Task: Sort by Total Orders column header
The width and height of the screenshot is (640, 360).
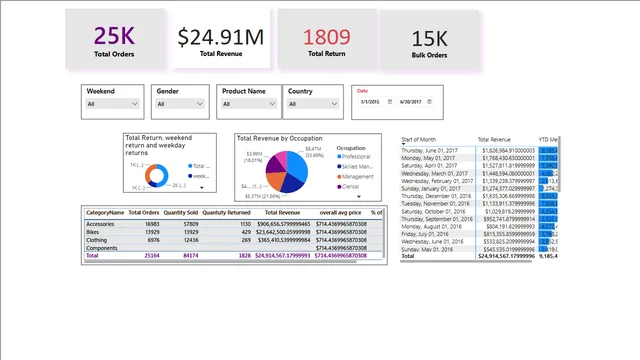Action: [x=144, y=213]
